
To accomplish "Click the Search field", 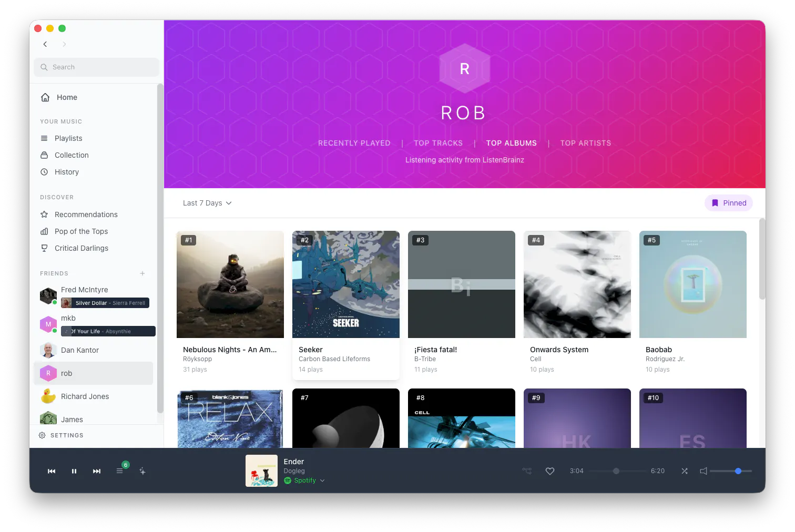I will (x=97, y=67).
